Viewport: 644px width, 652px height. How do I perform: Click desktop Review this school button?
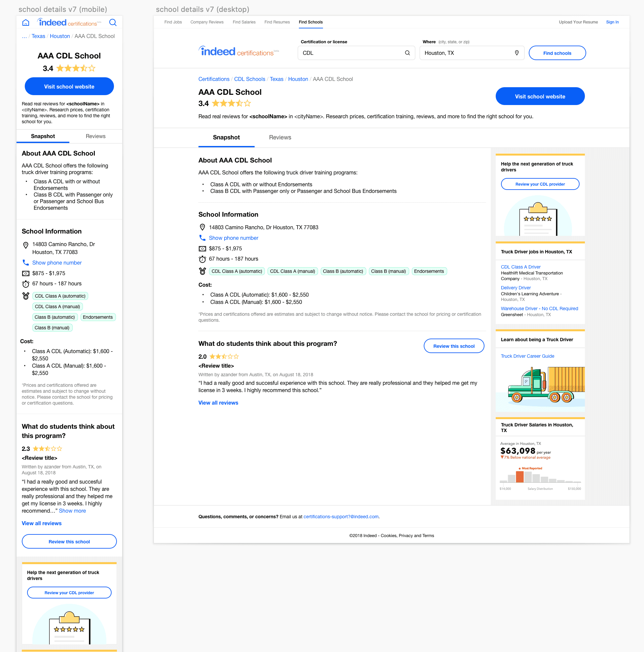coord(454,346)
